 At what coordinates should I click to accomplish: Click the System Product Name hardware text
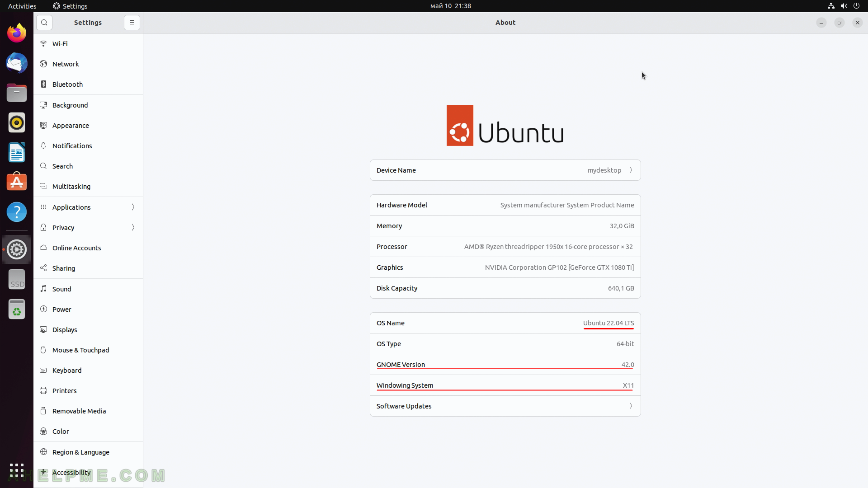click(x=567, y=205)
